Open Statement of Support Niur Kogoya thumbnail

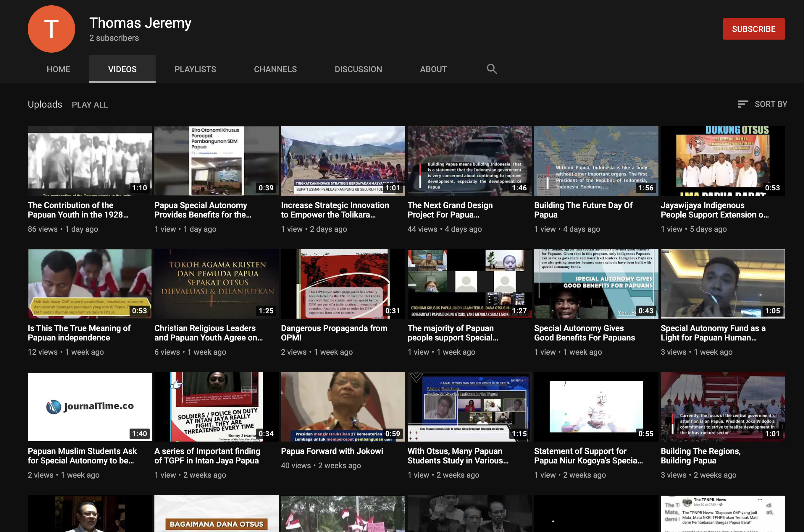tap(596, 407)
